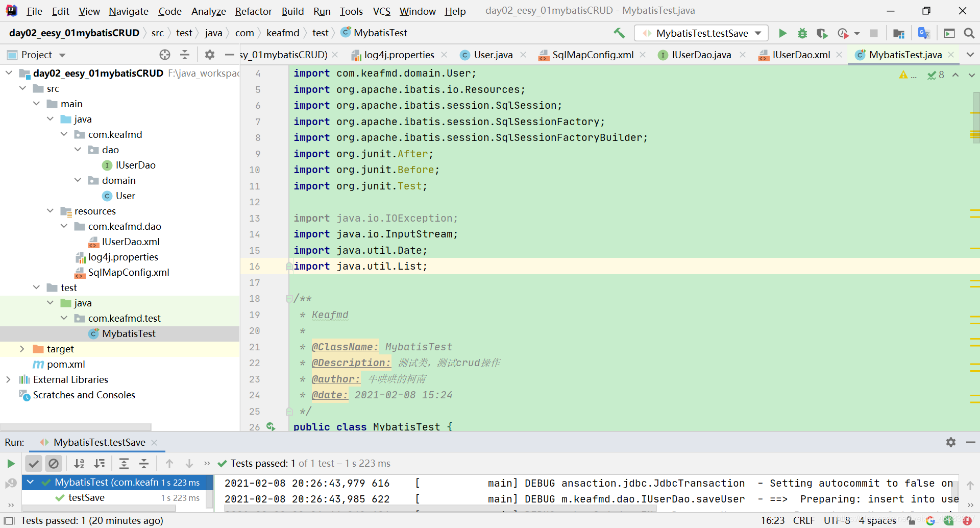980x528 pixels.
Task: Click the Translate plugin icon
Action: tap(924, 33)
